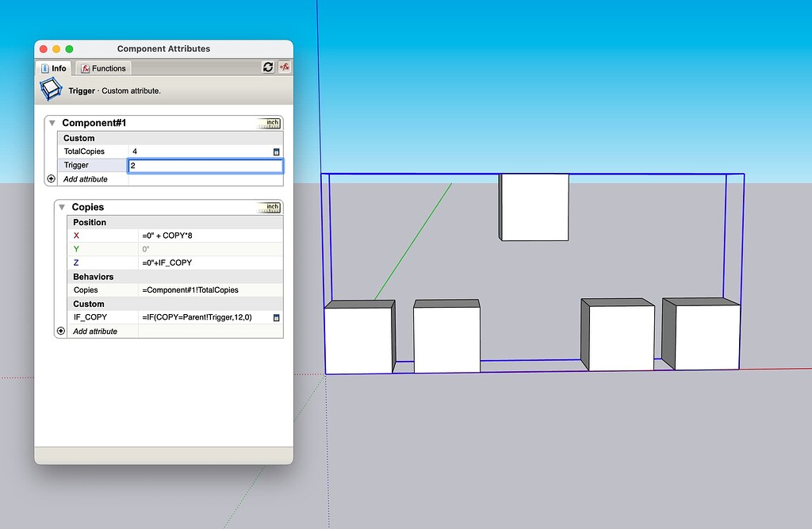Click the refresh attributes icon in the toolbar
The image size is (812, 529).
[x=268, y=67]
